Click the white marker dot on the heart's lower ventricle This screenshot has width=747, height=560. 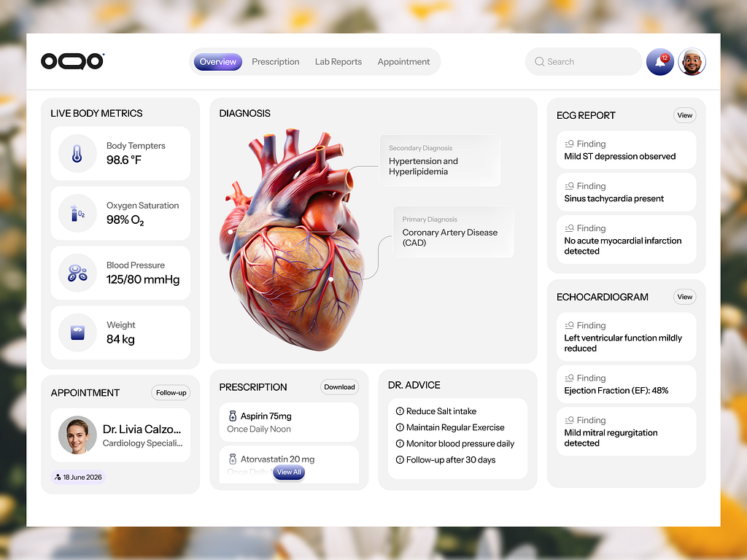pyautogui.click(x=331, y=279)
